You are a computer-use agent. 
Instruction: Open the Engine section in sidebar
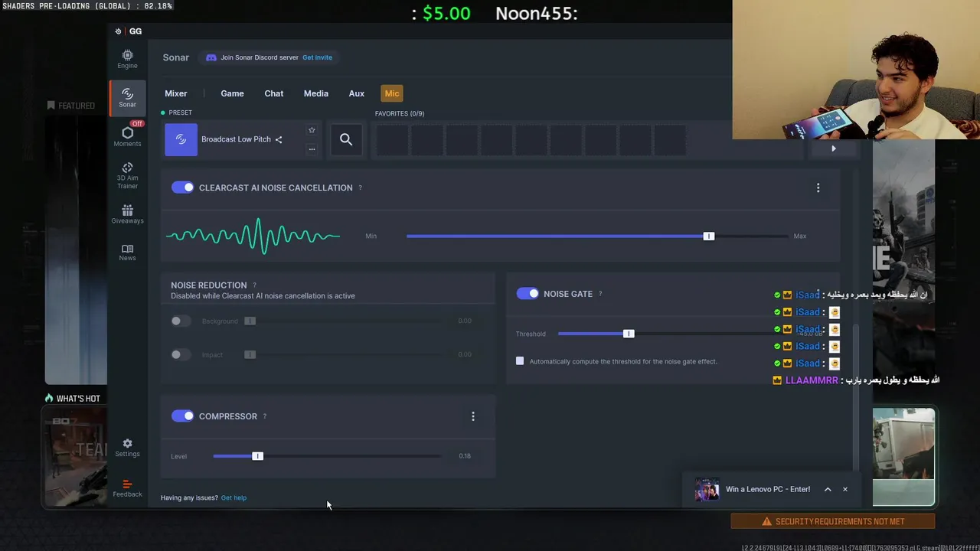pyautogui.click(x=127, y=59)
